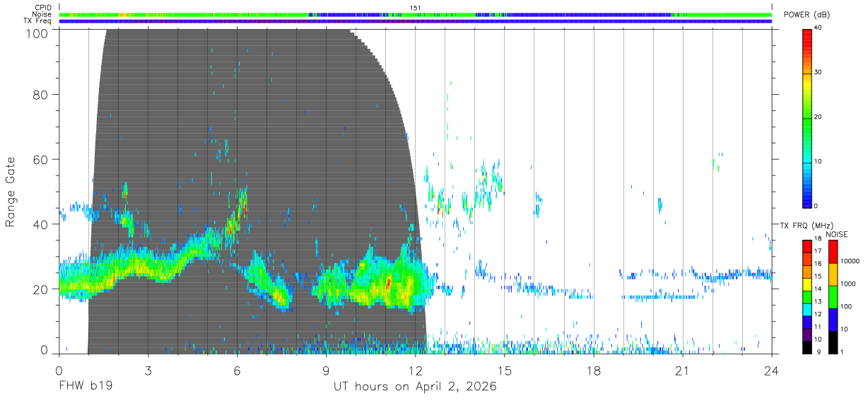Viewport: 868px width, 401px height.
Task: Click the TX FRQ (MHz) legend title
Action: point(807,226)
